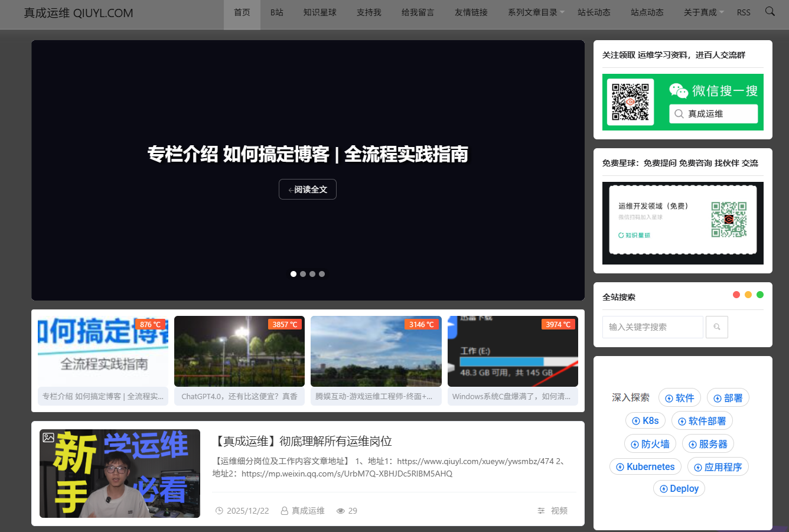Select the 支持我 menu item
The height and width of the screenshot is (532, 789).
point(369,11)
